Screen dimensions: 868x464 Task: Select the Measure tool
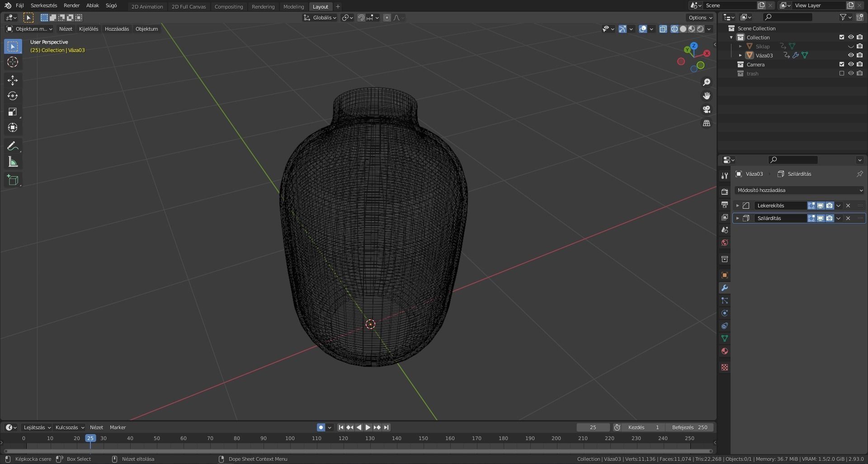[x=13, y=162]
